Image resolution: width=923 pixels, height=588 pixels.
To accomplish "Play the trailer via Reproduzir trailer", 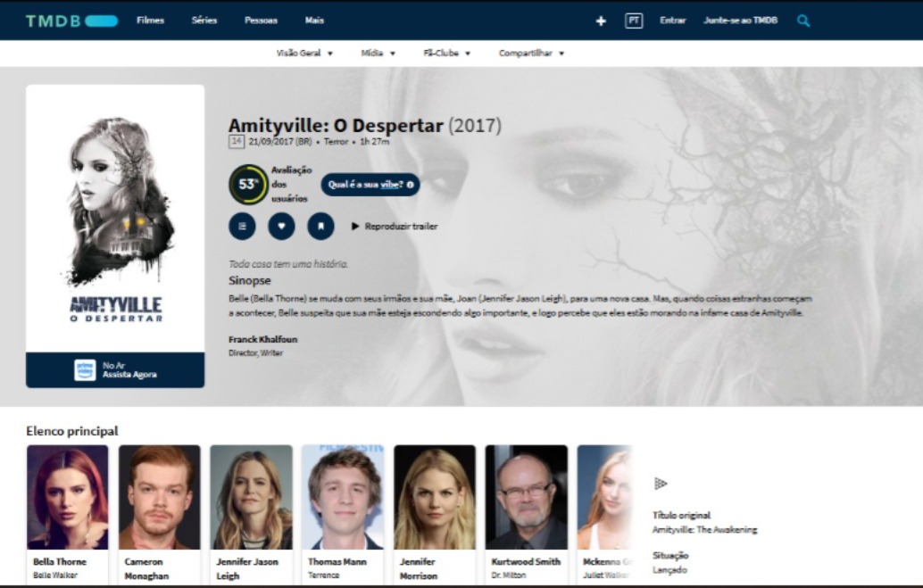I will pyautogui.click(x=394, y=227).
